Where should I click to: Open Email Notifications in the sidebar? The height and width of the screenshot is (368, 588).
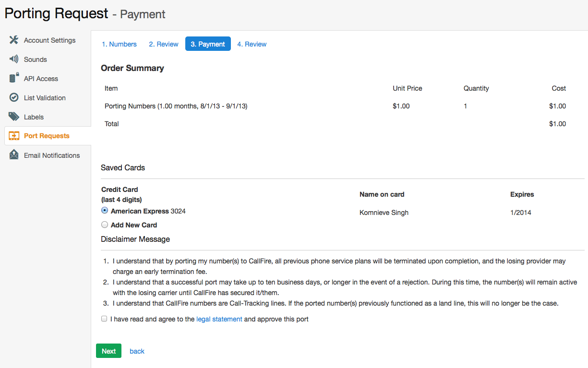point(52,155)
